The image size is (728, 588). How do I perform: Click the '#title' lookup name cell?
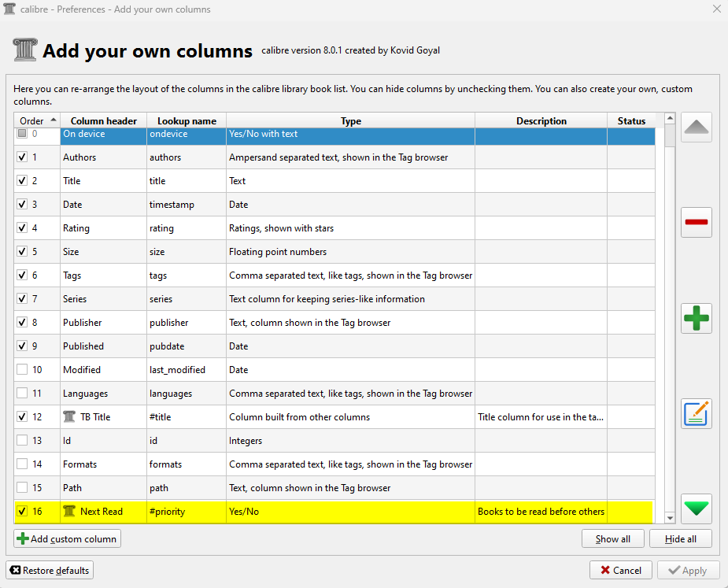pos(187,417)
